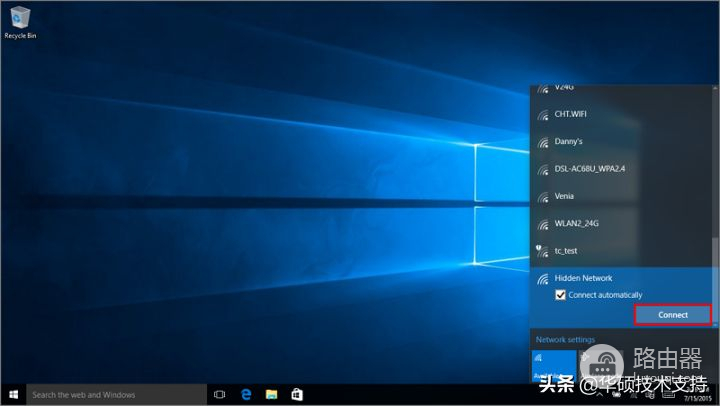Open File Explorer from the taskbar
The height and width of the screenshot is (406, 720).
271,395
